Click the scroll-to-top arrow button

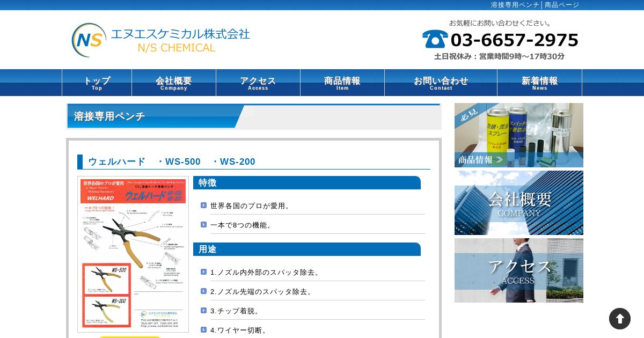(620, 319)
